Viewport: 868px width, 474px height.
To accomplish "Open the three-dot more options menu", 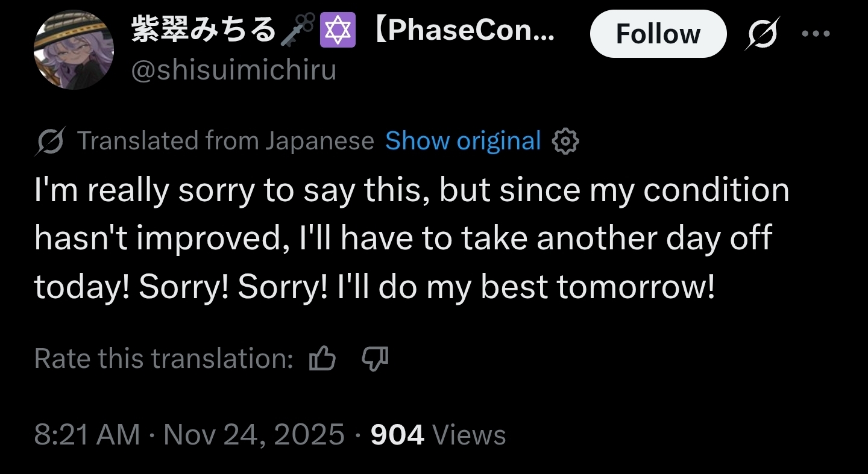I will (x=816, y=34).
